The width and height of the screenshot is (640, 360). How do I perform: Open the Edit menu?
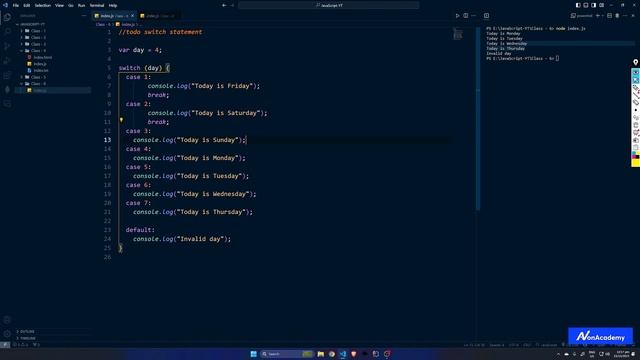pos(27,5)
